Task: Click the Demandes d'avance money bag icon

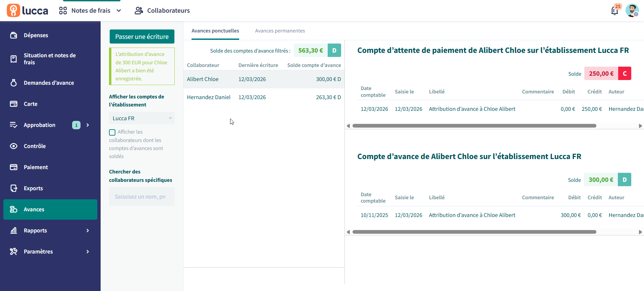Action: coord(14,83)
